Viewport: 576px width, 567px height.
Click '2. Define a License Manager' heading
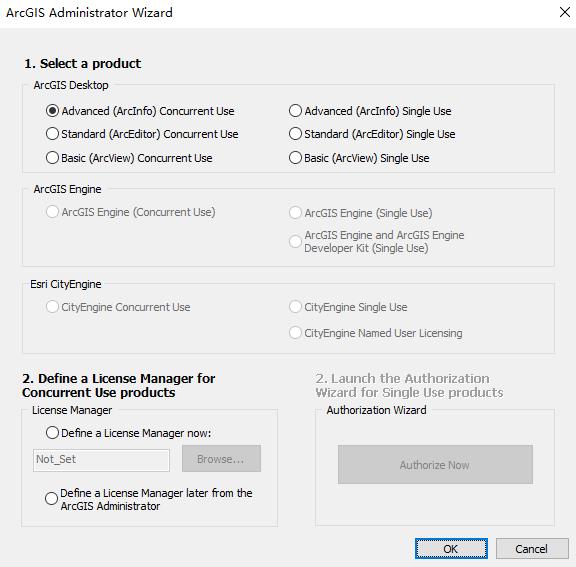pos(119,385)
